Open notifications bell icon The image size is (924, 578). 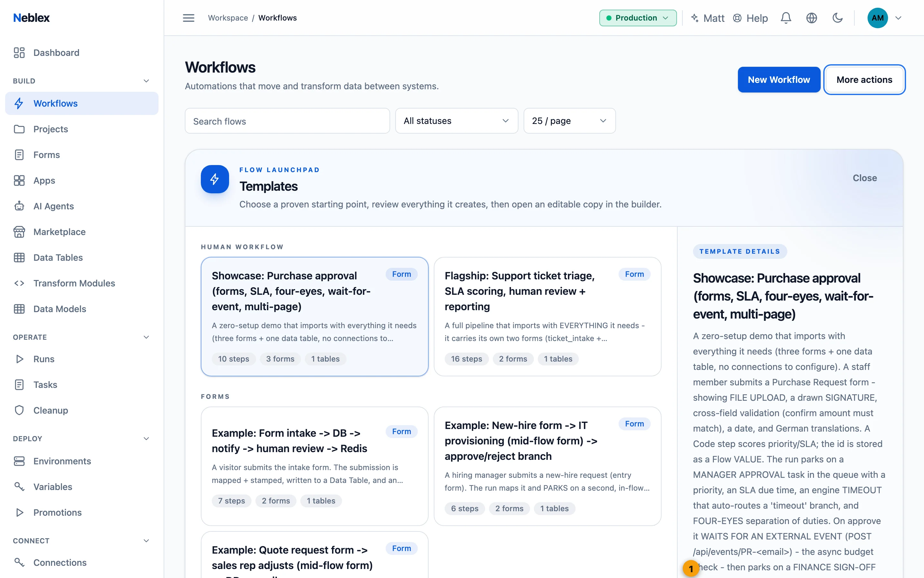coord(786,18)
